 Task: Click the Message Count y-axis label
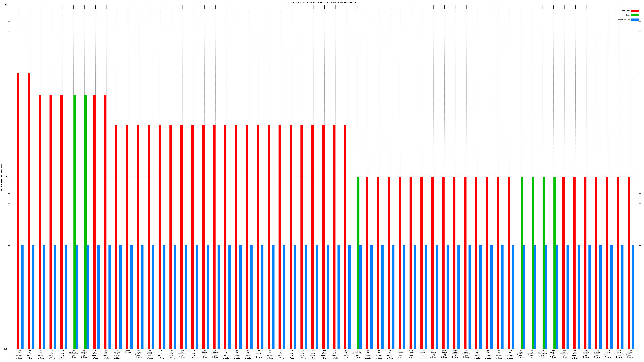click(1, 177)
